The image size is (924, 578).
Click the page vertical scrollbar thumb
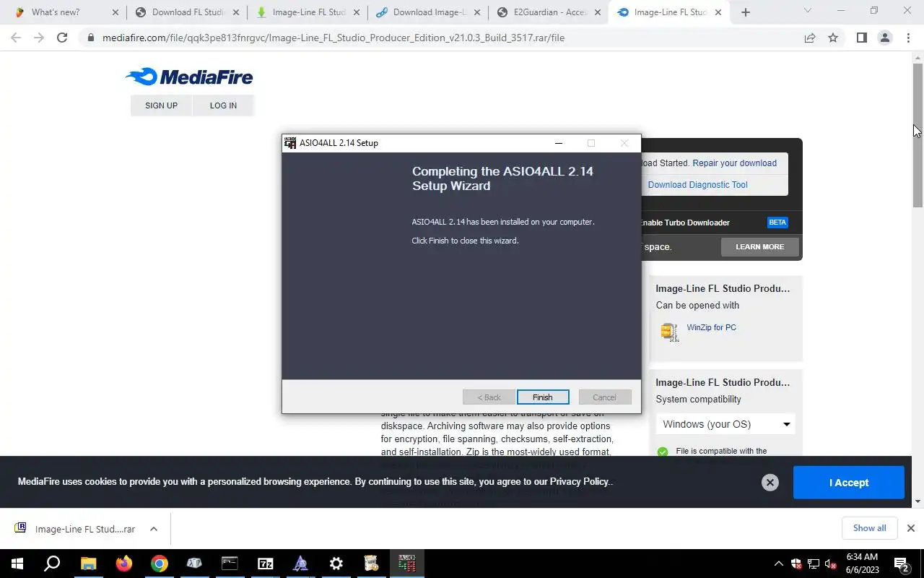pos(918,134)
